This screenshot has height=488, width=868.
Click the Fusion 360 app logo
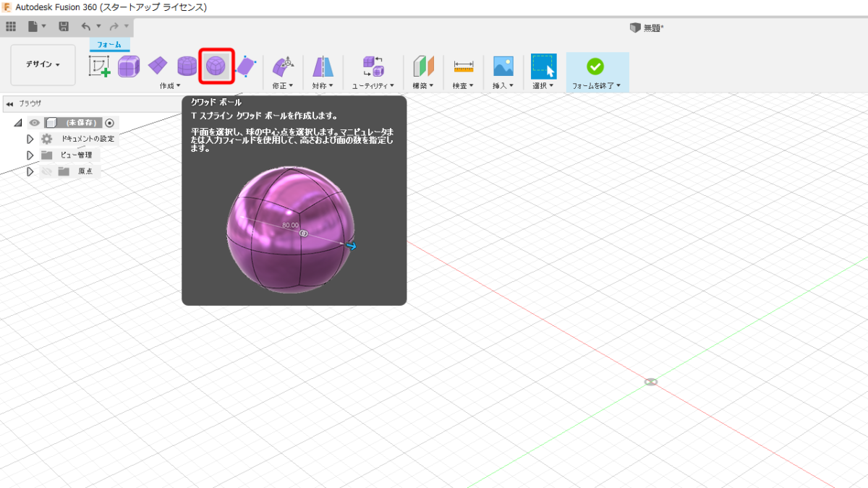click(7, 7)
